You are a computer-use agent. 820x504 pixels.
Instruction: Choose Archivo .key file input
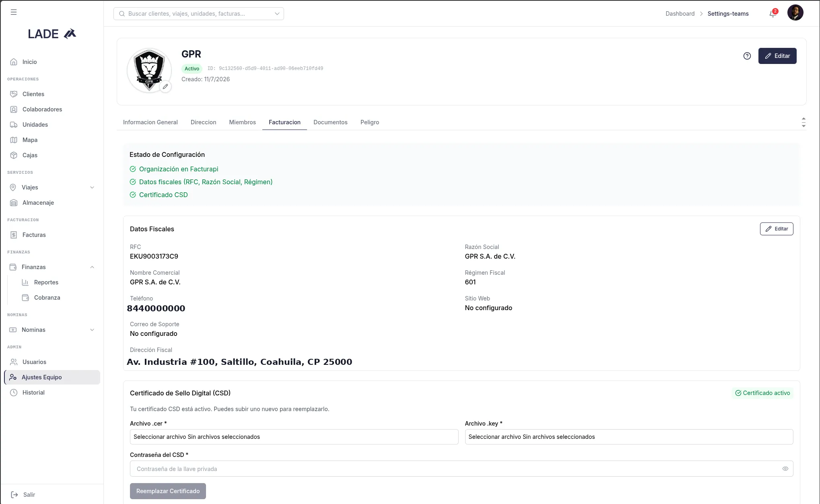(x=629, y=437)
